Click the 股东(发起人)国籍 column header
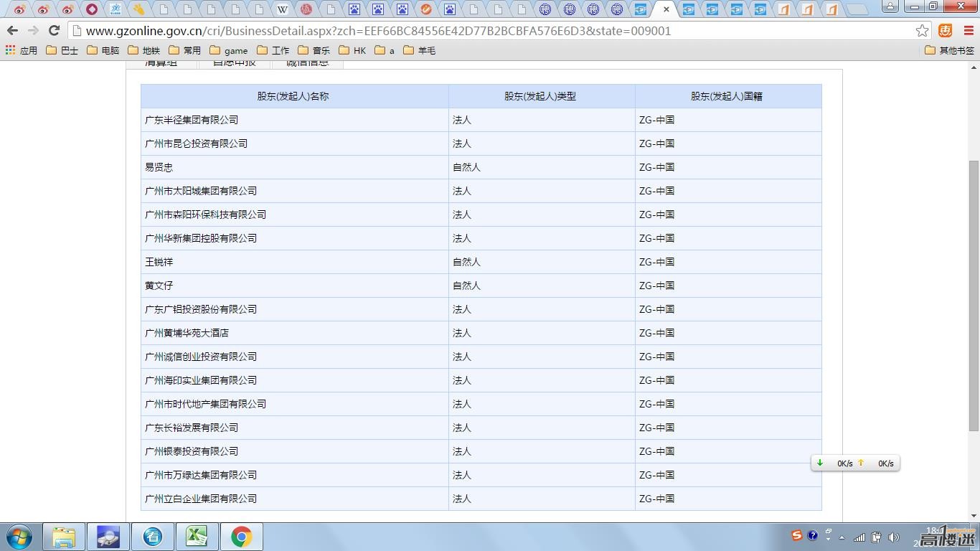980x551 pixels. [x=727, y=96]
